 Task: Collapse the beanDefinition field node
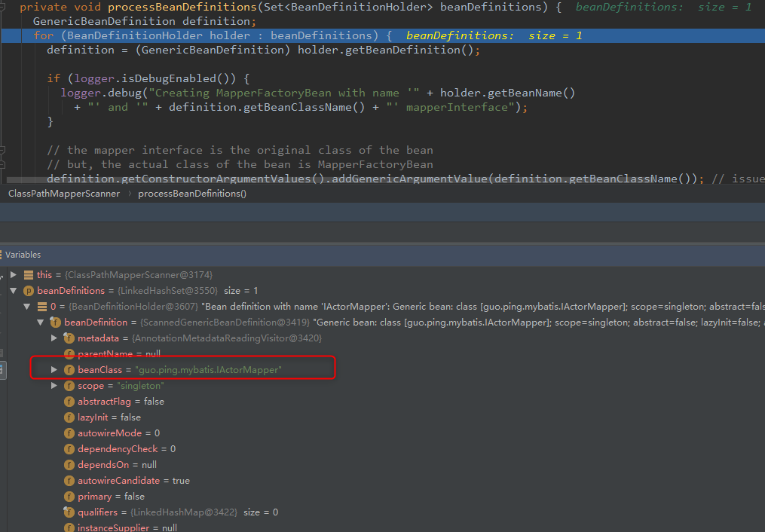click(41, 323)
